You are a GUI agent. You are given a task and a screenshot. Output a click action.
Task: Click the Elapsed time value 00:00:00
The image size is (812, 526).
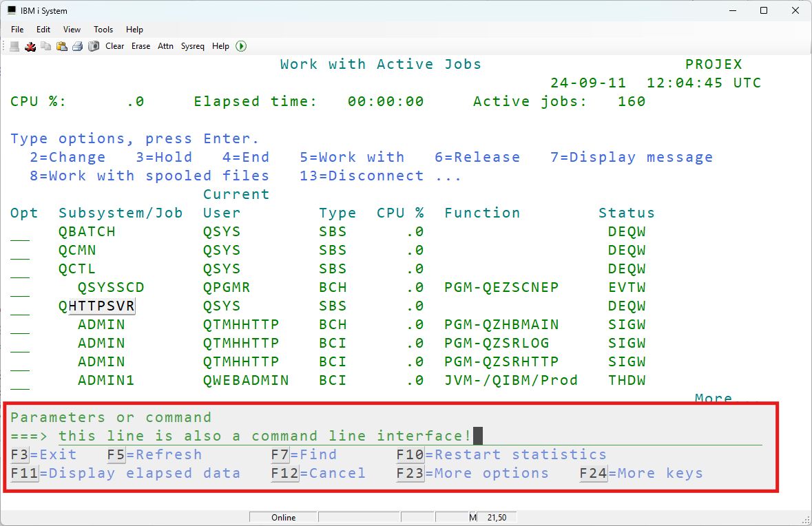(386, 101)
